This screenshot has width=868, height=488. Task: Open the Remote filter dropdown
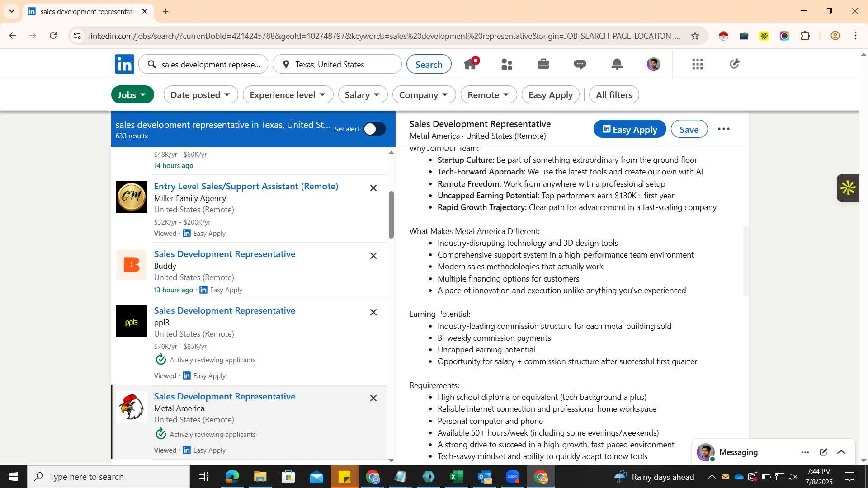coord(489,95)
